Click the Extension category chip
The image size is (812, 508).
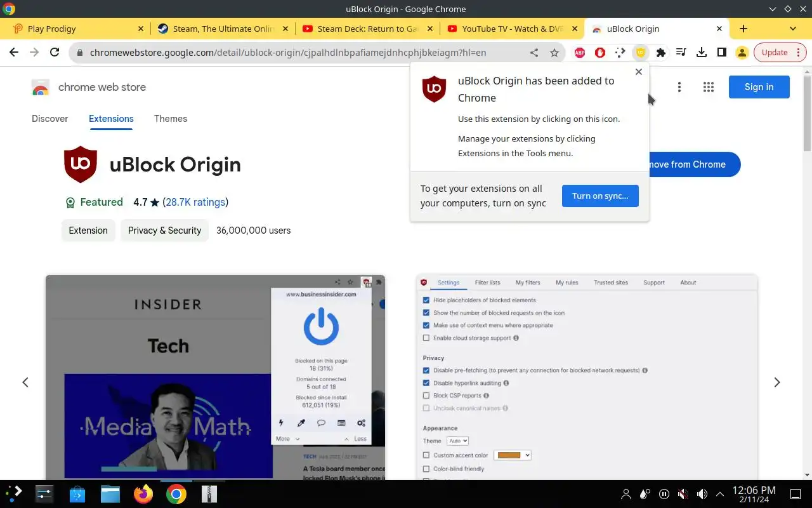(x=88, y=231)
